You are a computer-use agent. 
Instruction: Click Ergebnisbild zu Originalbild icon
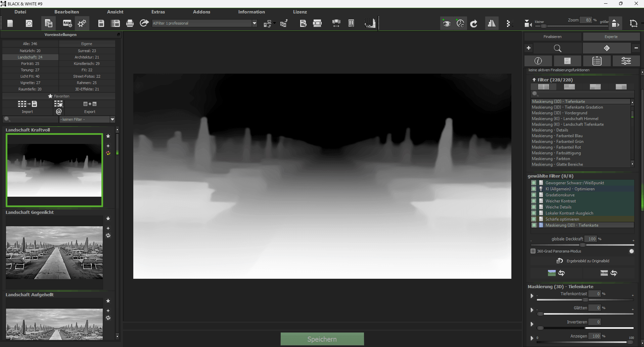point(560,261)
